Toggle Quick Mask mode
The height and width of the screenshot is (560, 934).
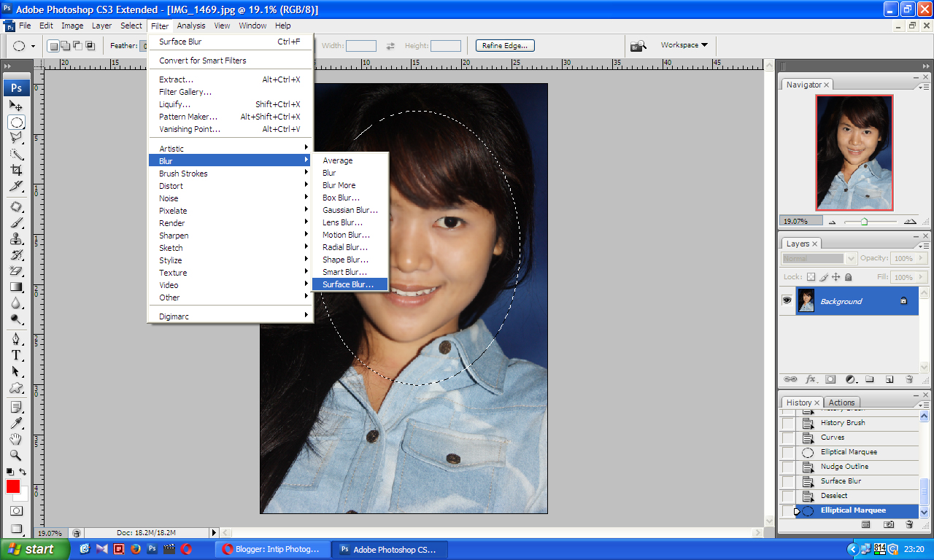click(x=16, y=511)
